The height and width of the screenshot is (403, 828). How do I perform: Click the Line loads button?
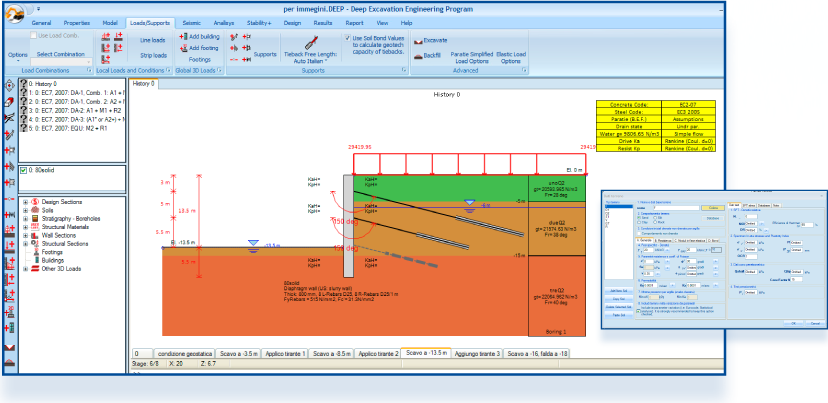pyautogui.click(x=153, y=40)
